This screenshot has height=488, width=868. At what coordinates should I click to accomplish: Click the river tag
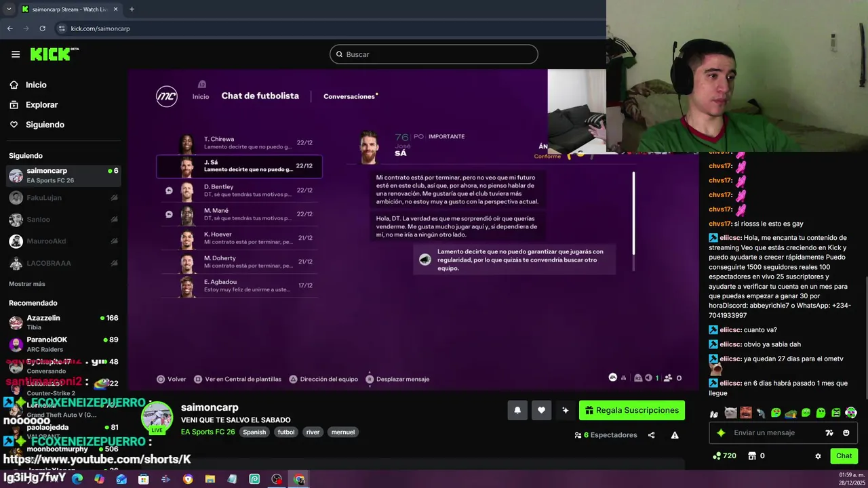point(313,432)
